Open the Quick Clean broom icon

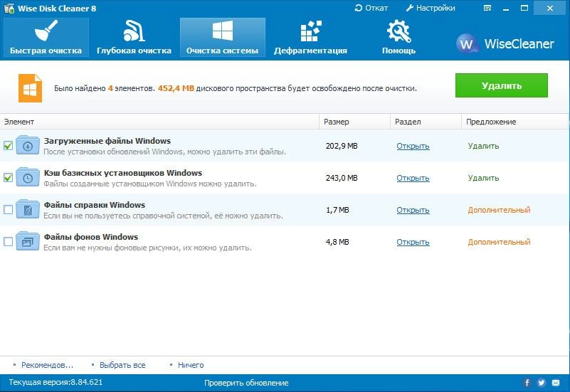click(46, 31)
